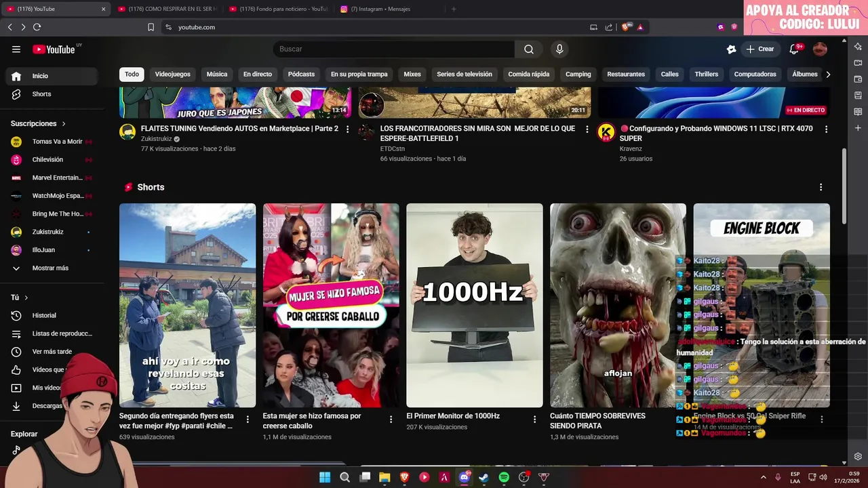Open IlloJuan subscription channel
The width and height of the screenshot is (868, 488).
click(x=52, y=250)
